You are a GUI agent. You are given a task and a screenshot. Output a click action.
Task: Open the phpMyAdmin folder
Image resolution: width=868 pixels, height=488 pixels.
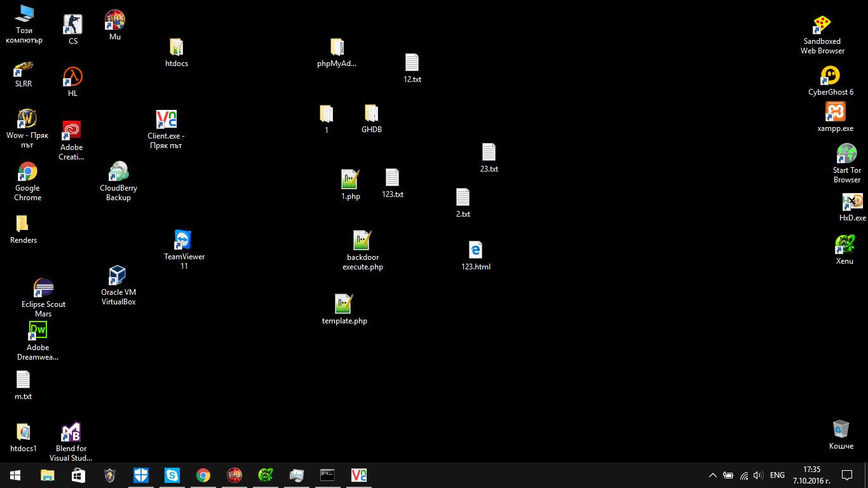pos(337,53)
